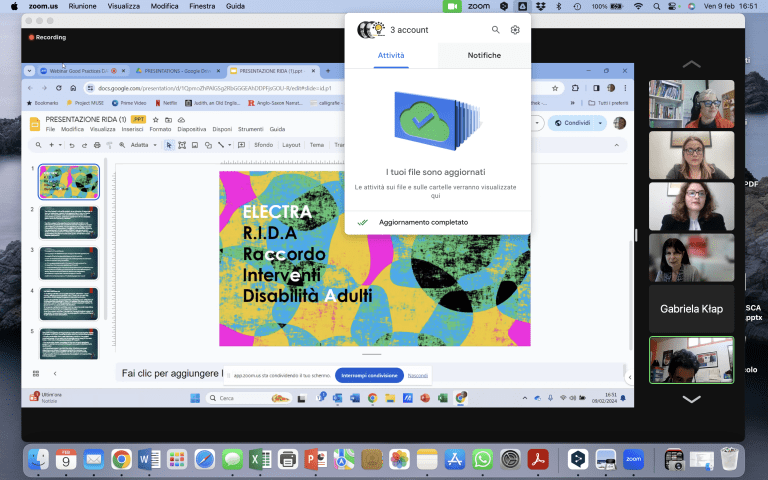Viewport: 768px width, 480px height.
Task: Open the Condividi dropdown arrow
Action: (x=600, y=123)
